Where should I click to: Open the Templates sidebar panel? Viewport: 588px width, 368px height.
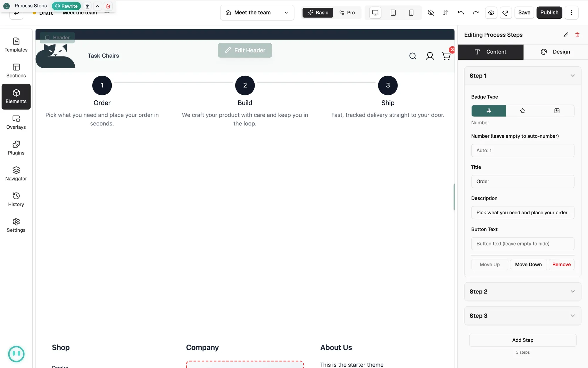(16, 45)
